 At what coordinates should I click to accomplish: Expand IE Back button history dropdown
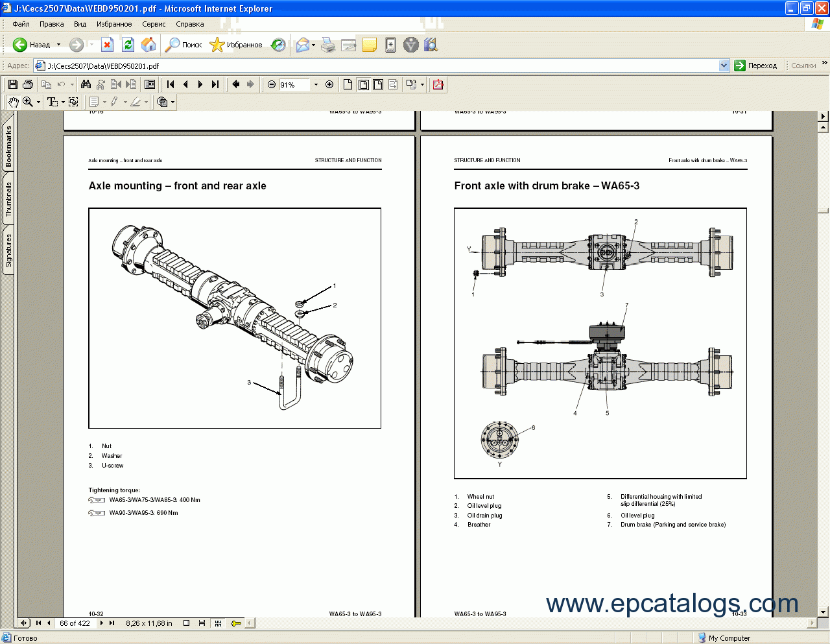tap(58, 45)
